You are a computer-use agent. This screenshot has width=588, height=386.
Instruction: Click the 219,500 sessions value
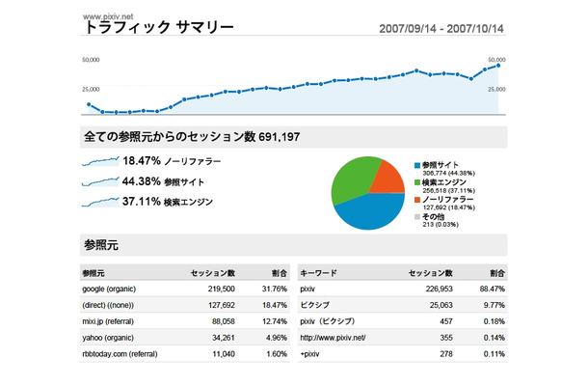(x=222, y=289)
